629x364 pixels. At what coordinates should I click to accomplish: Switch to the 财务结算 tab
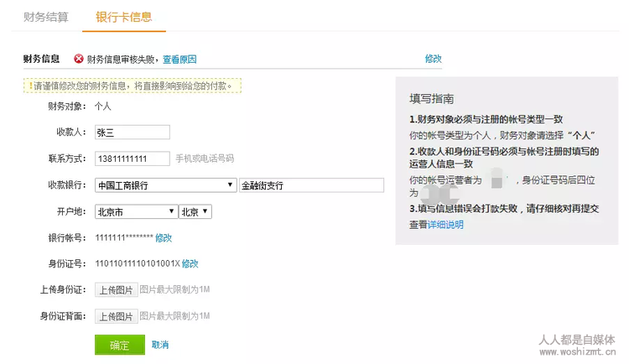pos(46,16)
